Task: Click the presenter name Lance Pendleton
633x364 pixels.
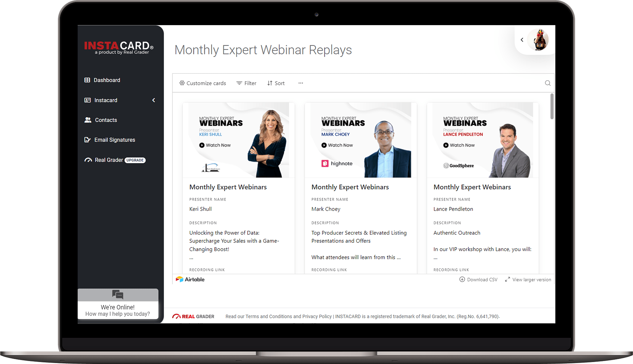Action: tap(453, 209)
